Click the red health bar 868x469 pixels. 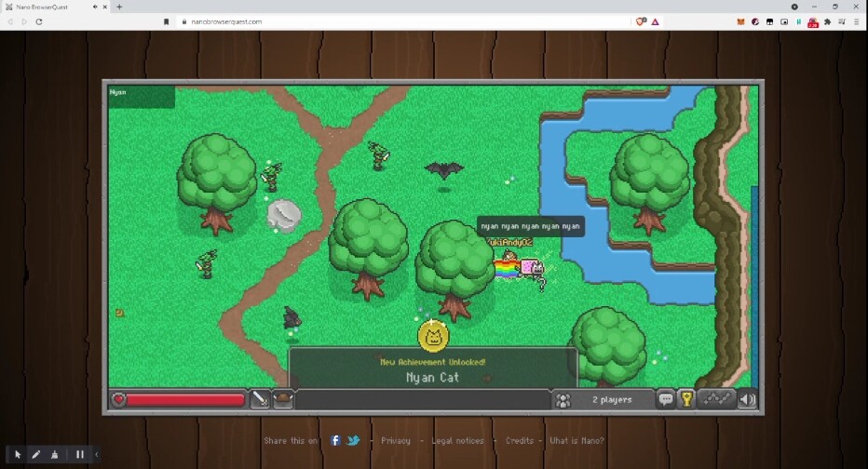185,399
